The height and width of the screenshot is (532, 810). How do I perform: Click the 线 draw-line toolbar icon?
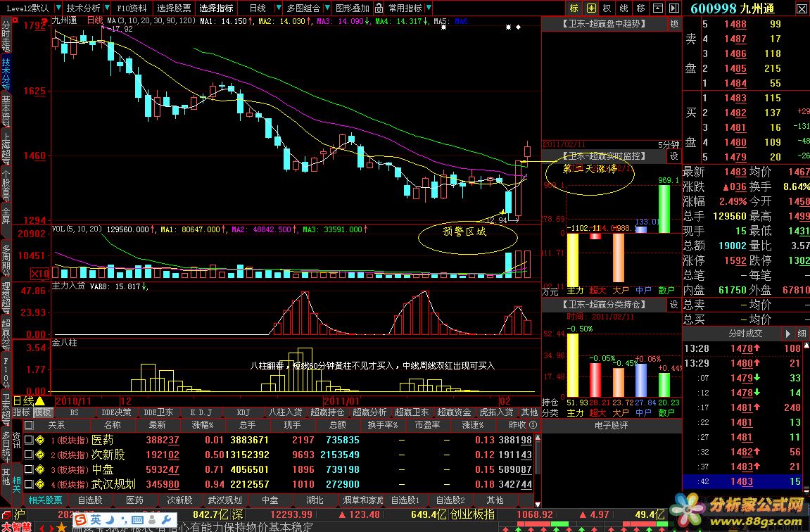tap(624, 8)
